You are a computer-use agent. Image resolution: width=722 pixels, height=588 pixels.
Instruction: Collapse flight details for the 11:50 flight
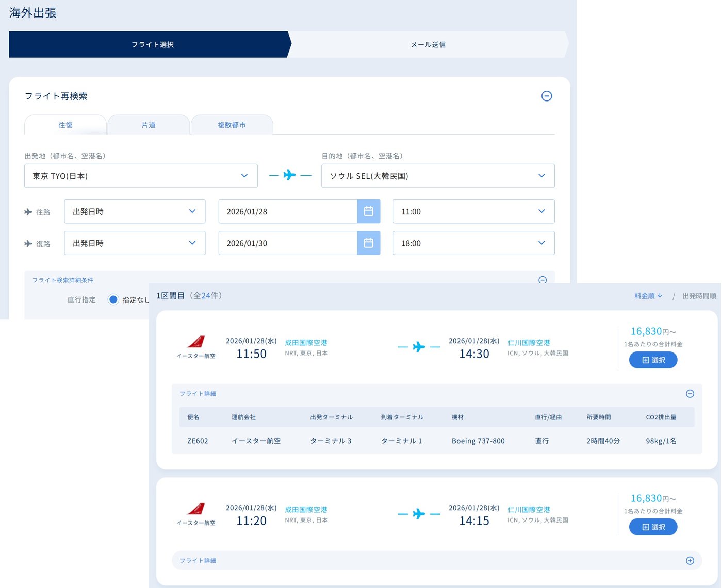click(690, 394)
